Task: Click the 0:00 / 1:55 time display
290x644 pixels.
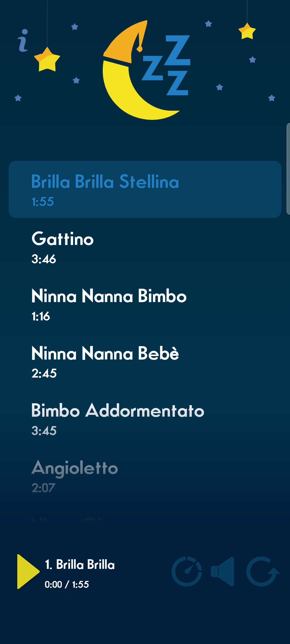Action: pos(67,584)
